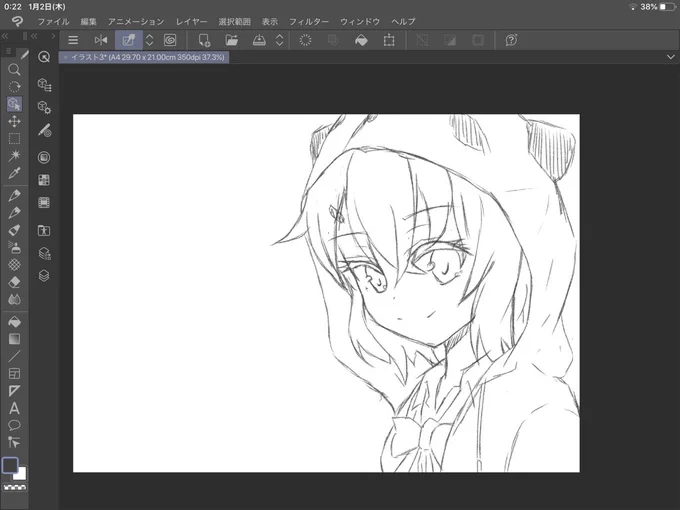680x510 pixels.
Task: Open the film-strip palette icon
Action: (x=44, y=203)
